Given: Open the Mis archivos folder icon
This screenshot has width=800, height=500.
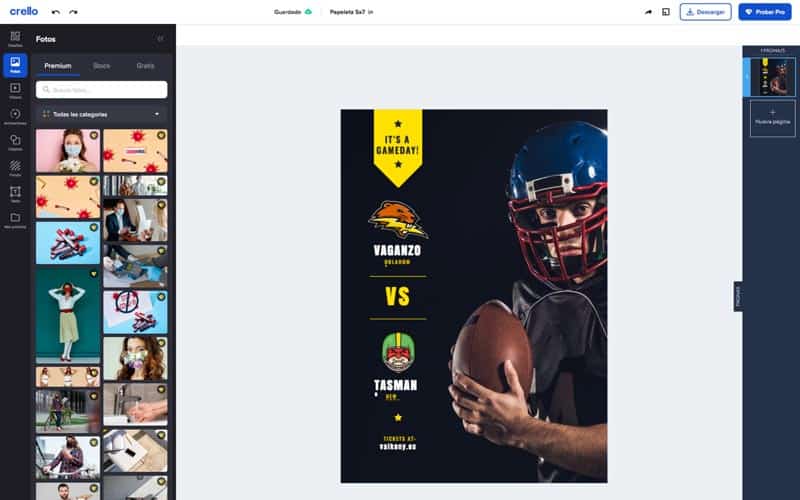Looking at the screenshot, I should point(15,220).
